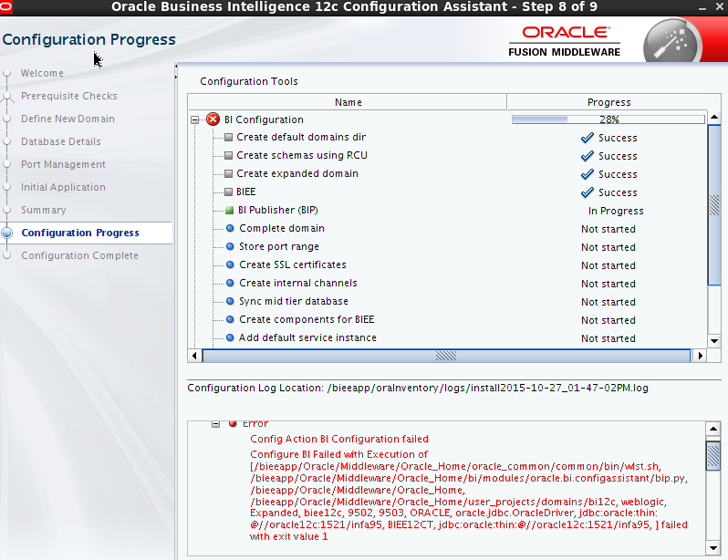Click the checkmark for BIEE Success
The image size is (728, 560).
coord(588,192)
